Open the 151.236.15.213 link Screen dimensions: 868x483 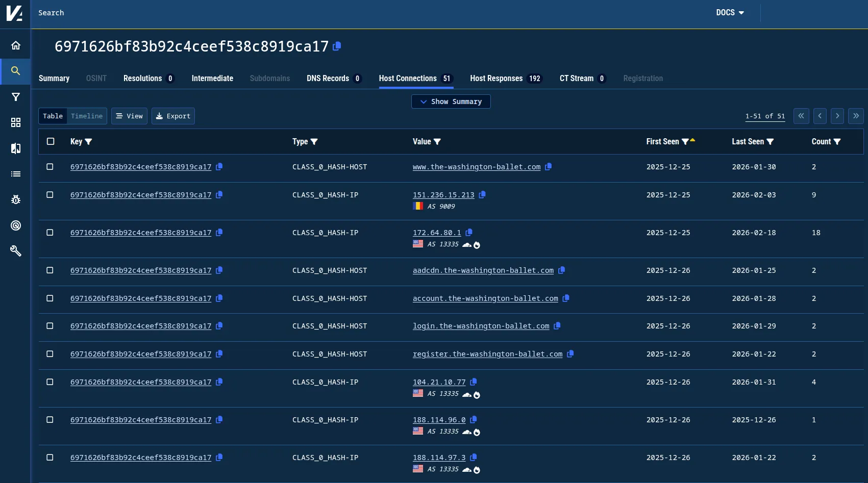(443, 195)
